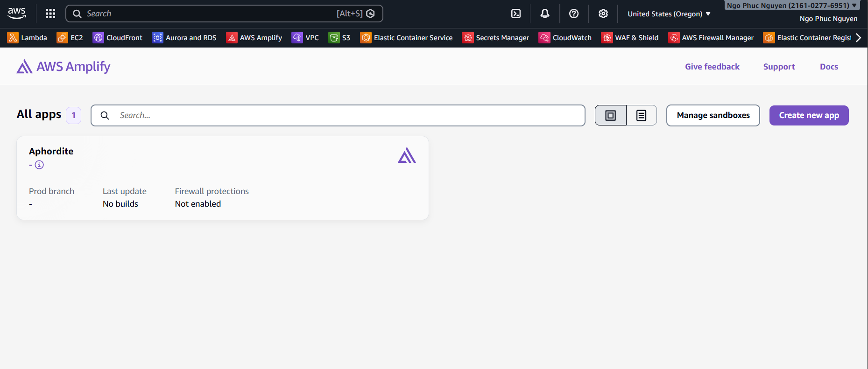The image size is (868, 369).
Task: Click the Amplify logo on Aphordite card
Action: (x=407, y=155)
